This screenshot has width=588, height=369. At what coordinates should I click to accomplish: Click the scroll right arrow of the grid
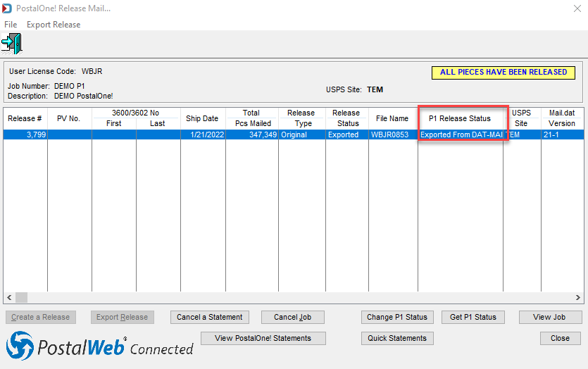578,297
